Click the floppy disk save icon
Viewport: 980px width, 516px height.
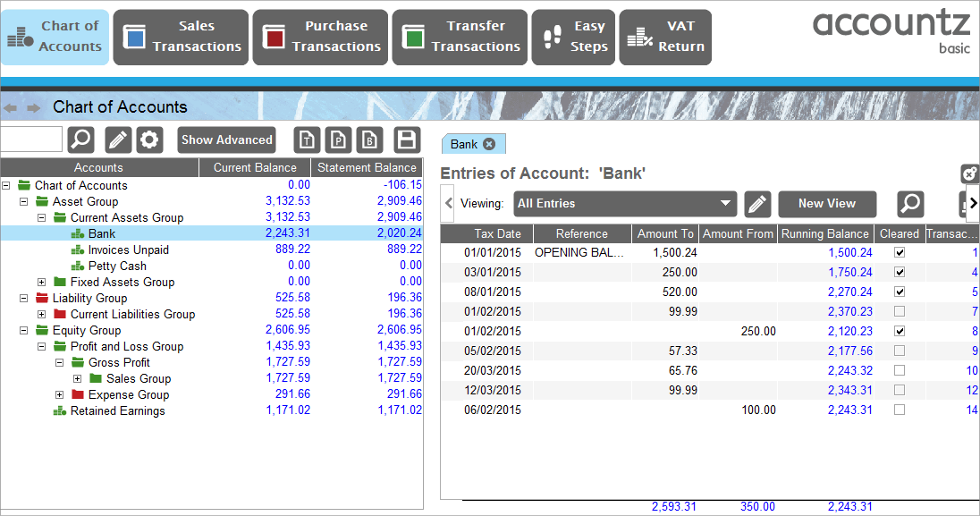coord(407,140)
